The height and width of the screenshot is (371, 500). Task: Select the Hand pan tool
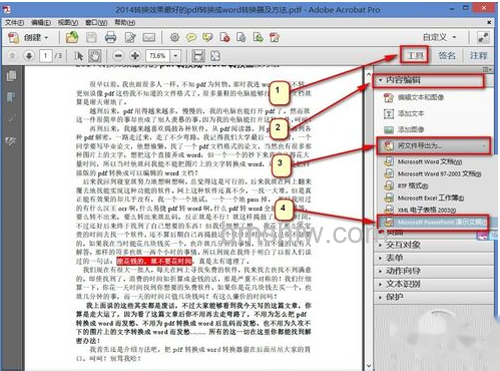pos(95,56)
